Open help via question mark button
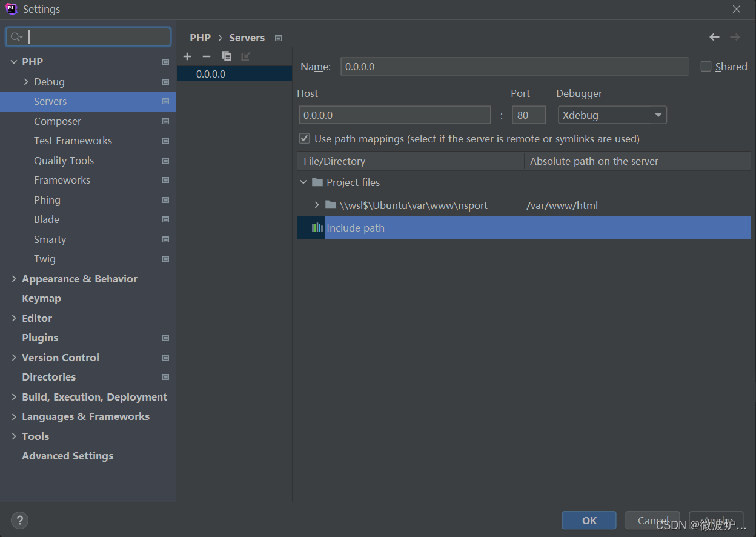This screenshot has width=756, height=537. click(19, 520)
